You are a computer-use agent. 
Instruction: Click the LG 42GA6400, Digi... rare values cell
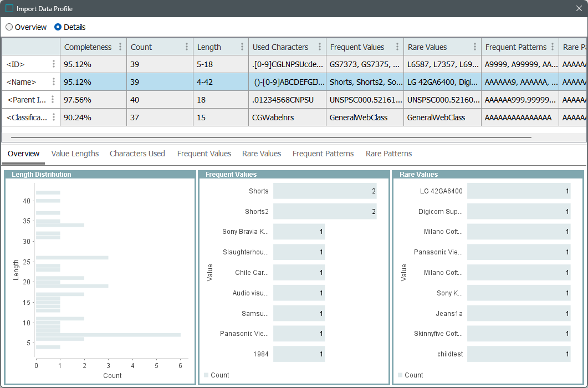tap(442, 82)
